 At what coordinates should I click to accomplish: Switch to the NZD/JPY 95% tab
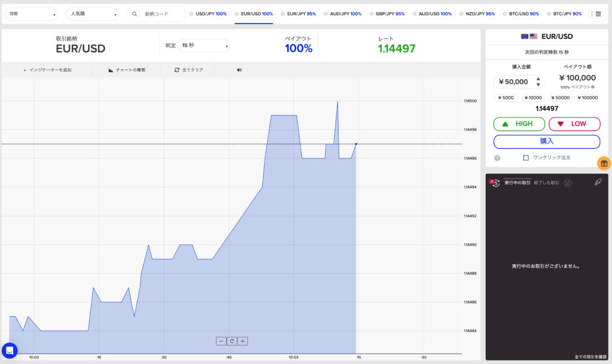click(x=480, y=14)
